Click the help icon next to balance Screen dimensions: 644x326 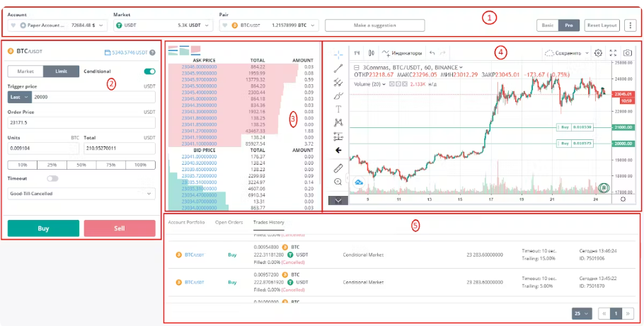tap(152, 52)
